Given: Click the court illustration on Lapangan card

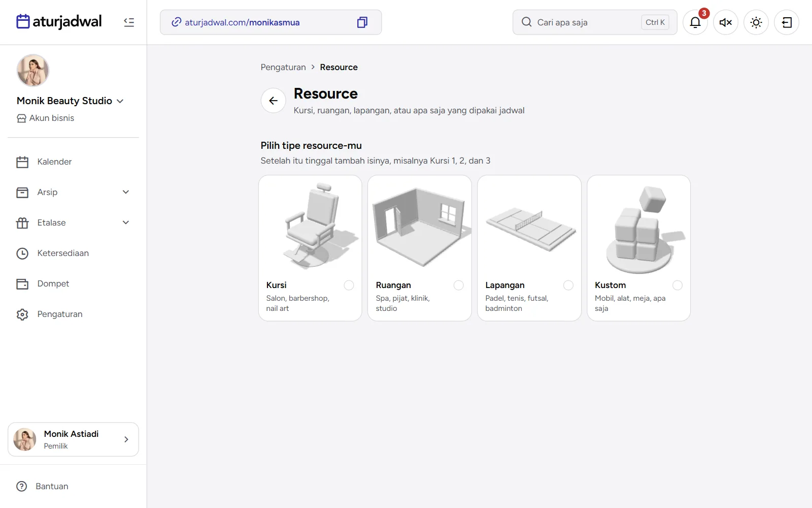Looking at the screenshot, I should [x=530, y=229].
